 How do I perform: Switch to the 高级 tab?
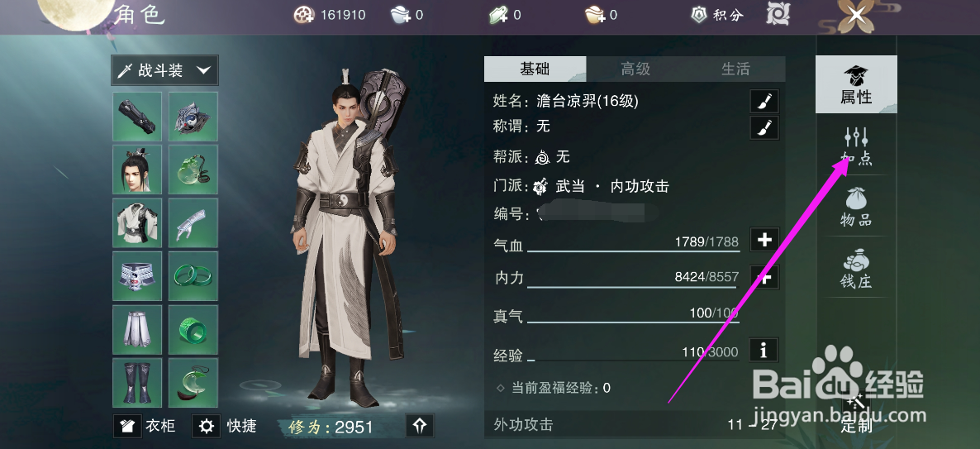pyautogui.click(x=635, y=69)
